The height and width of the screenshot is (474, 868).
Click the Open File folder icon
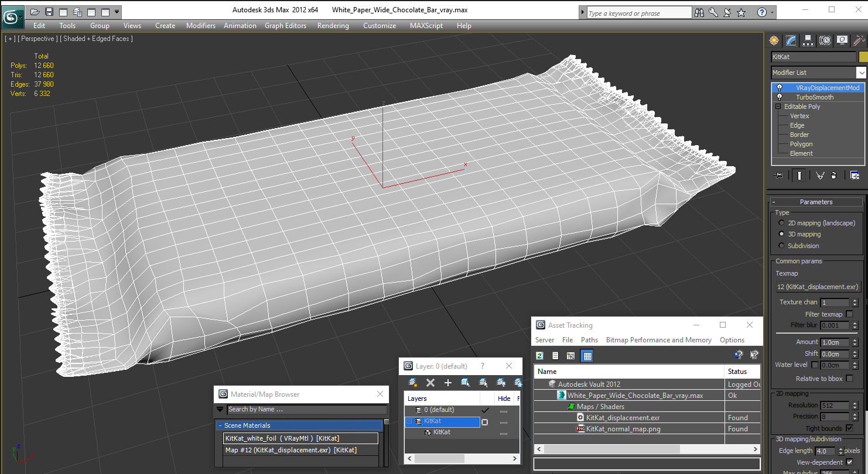pyautogui.click(x=35, y=11)
